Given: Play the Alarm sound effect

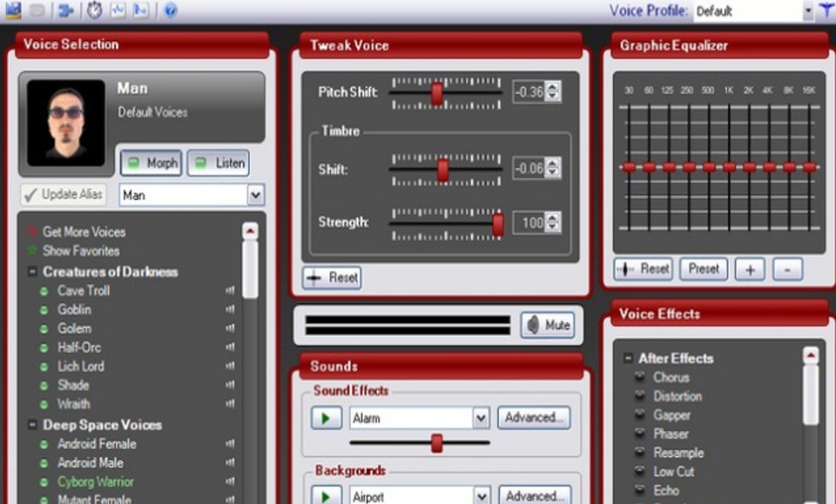Looking at the screenshot, I should 326,418.
